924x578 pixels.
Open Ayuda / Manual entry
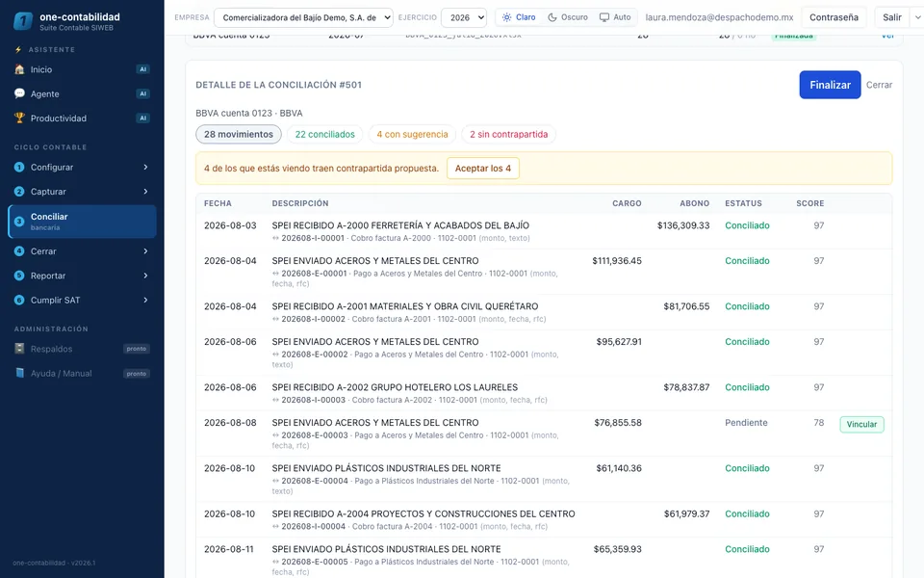(82, 373)
